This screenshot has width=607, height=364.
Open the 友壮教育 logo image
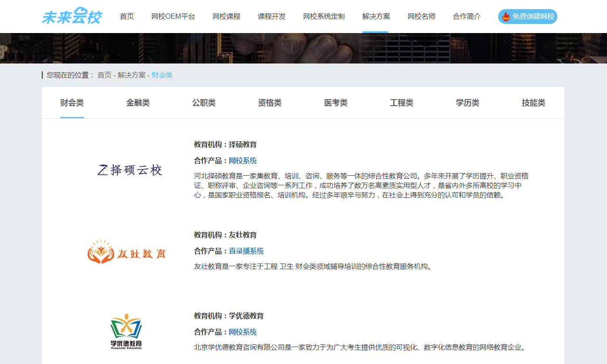[x=127, y=252]
